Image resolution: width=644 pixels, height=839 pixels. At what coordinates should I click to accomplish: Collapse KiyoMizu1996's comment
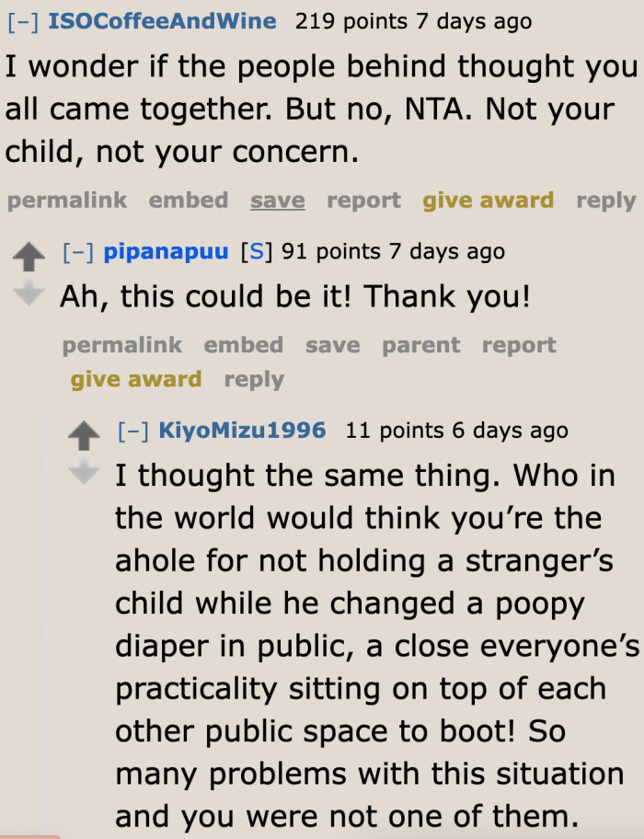pyautogui.click(x=132, y=430)
